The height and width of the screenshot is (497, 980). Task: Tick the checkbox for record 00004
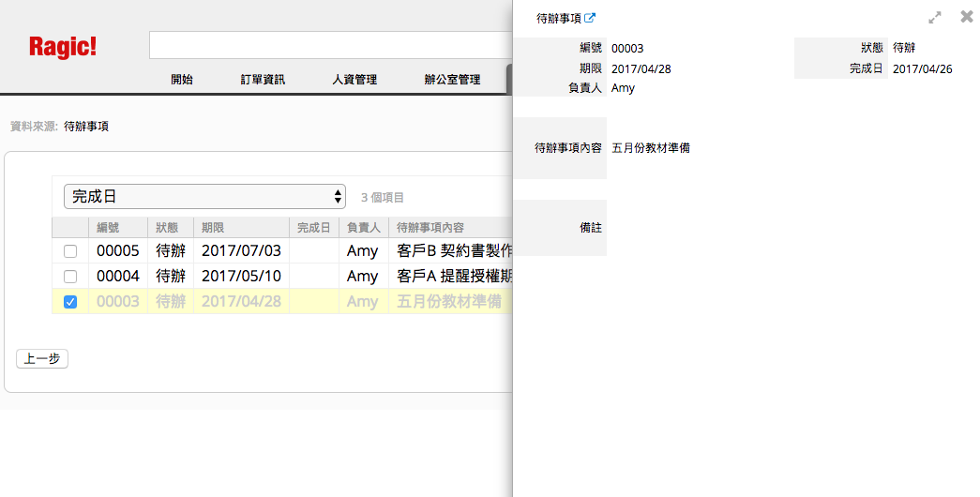(x=70, y=277)
